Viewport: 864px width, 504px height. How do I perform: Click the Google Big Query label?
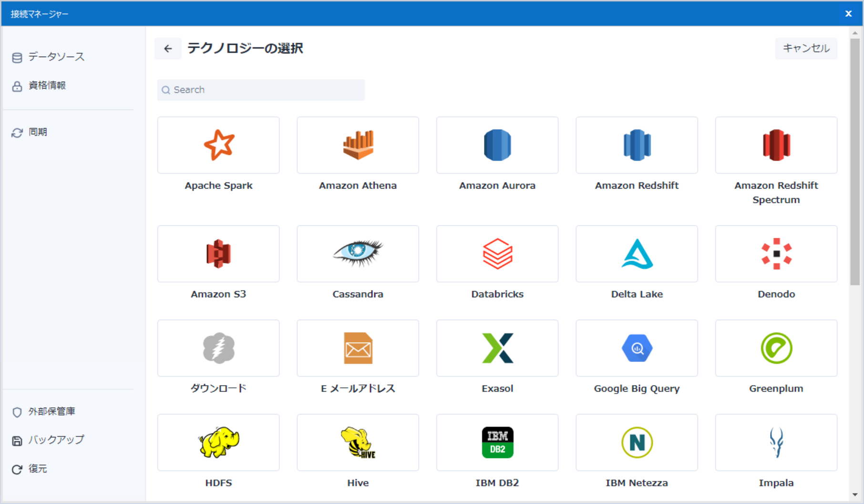637,389
